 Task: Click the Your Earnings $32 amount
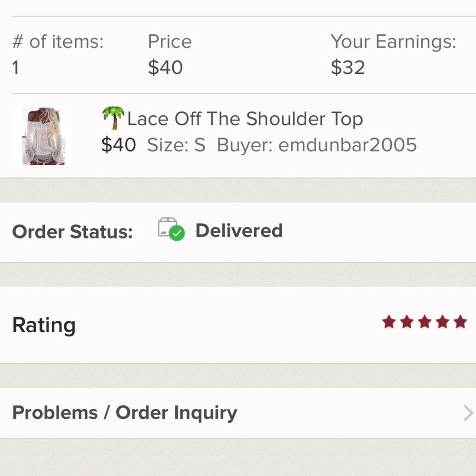[348, 68]
